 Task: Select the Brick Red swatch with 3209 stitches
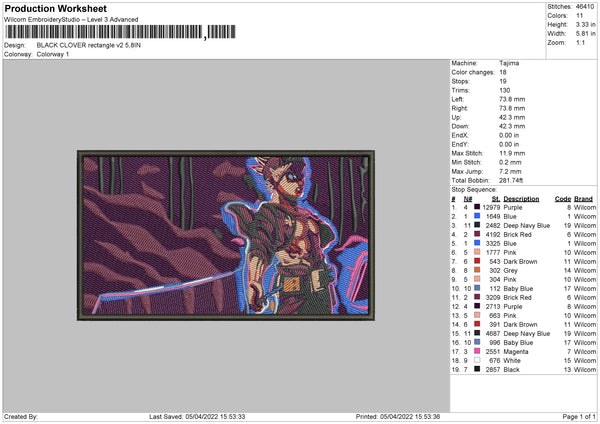click(x=477, y=297)
